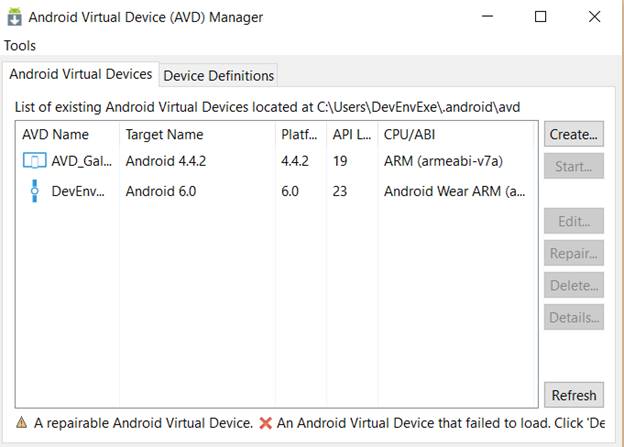Select the Android Virtual Devices tab
624x447 pixels.
click(81, 74)
